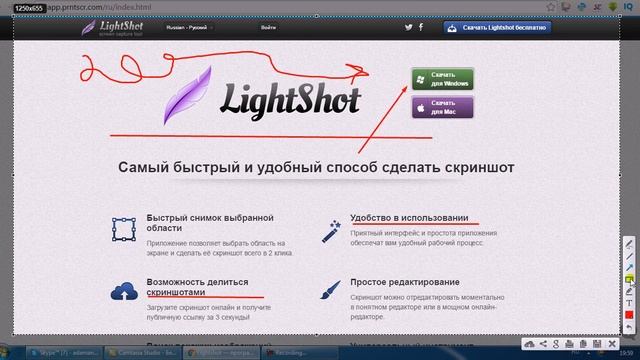Share screenshot on social networks
Image resolution: width=640 pixels, height=360 pixels.
(x=543, y=344)
